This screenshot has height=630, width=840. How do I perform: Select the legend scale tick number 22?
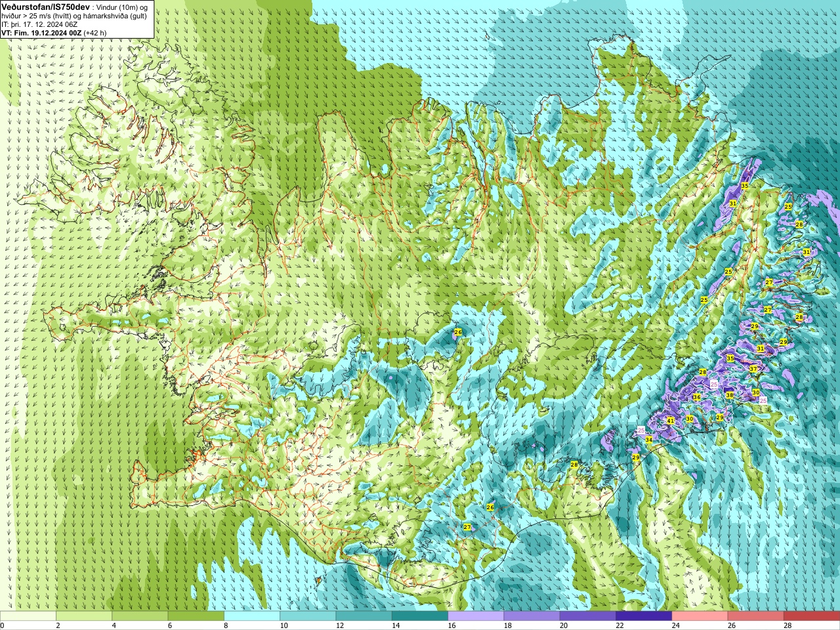tap(621, 625)
